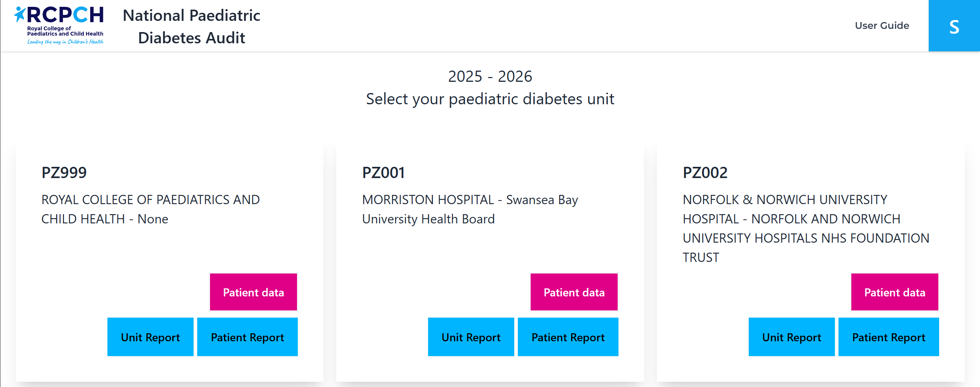Click National Paediatric Diabetes Audit title
980x387 pixels.
192,26
